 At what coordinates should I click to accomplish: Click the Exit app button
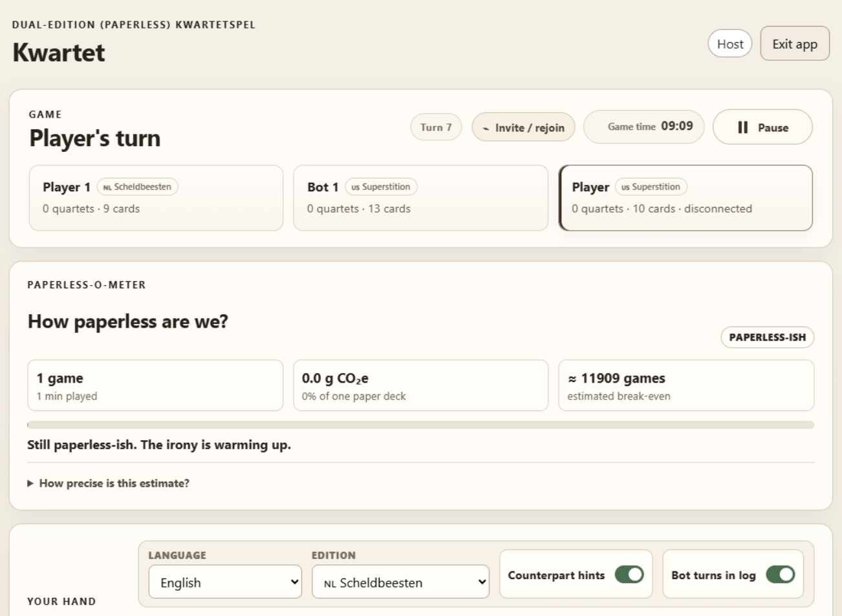click(795, 44)
